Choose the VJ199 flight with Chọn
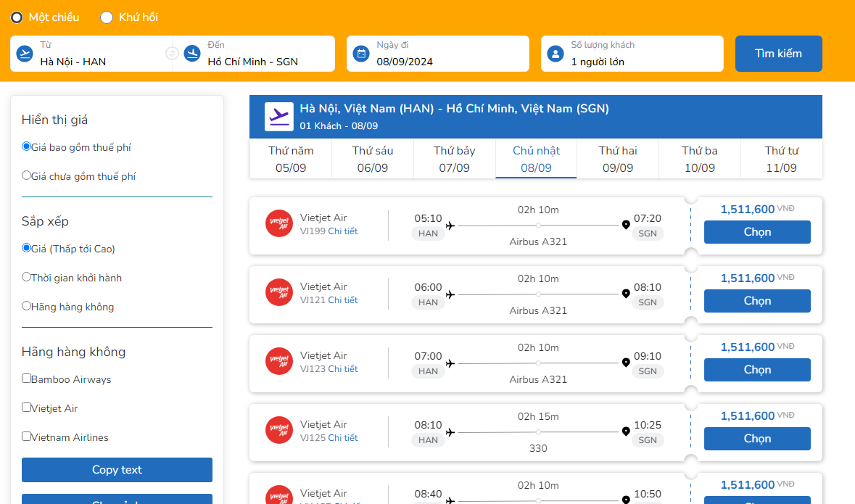855x504 pixels. 757,232
